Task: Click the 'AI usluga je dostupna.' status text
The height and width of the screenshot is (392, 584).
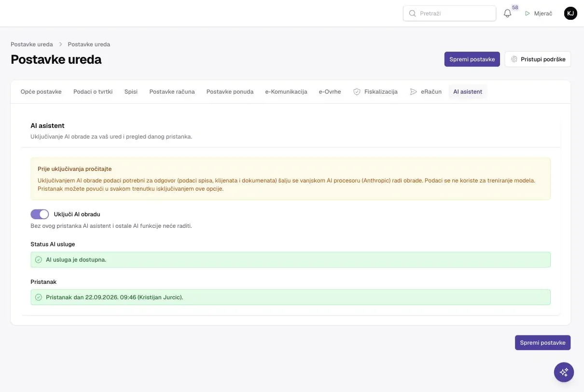Action: (76, 260)
